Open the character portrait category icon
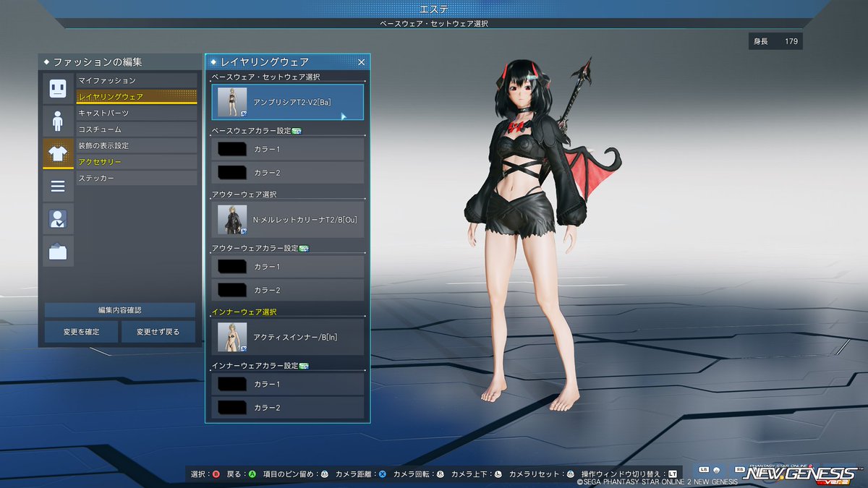Image resolution: width=868 pixels, height=488 pixels. click(x=58, y=218)
